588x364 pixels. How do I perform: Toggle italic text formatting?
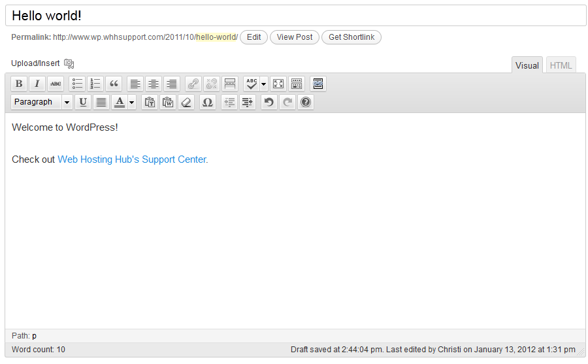pyautogui.click(x=37, y=84)
